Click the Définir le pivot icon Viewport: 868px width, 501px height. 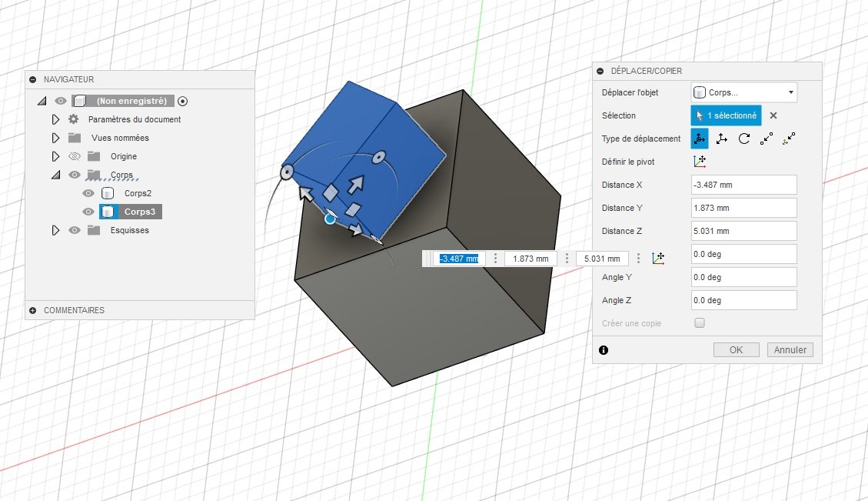pos(699,162)
